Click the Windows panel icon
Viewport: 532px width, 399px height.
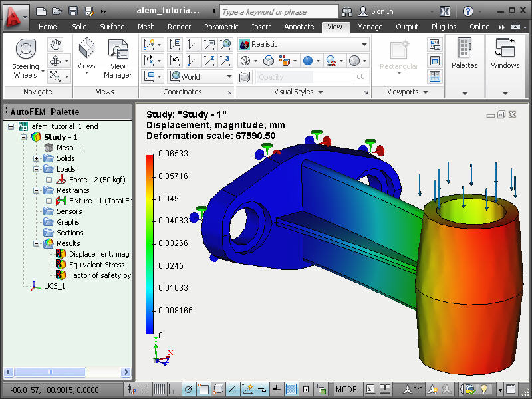pyautogui.click(x=505, y=54)
